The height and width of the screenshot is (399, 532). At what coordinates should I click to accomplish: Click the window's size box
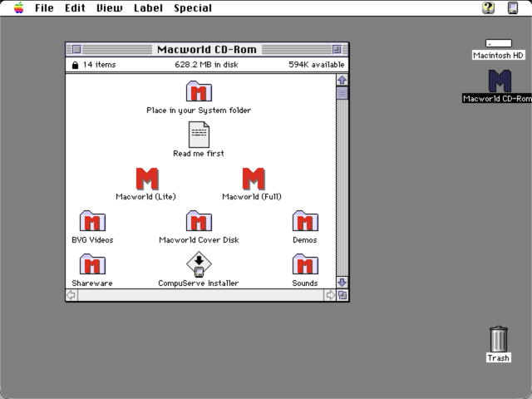pyautogui.click(x=342, y=295)
